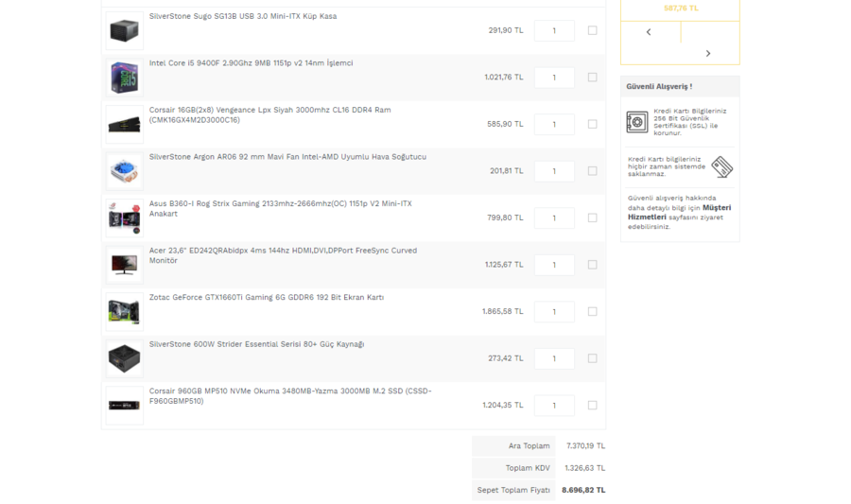The image size is (851, 504).
Task: Open the Acer ED242QR monitor thumbnail
Action: 124,265
